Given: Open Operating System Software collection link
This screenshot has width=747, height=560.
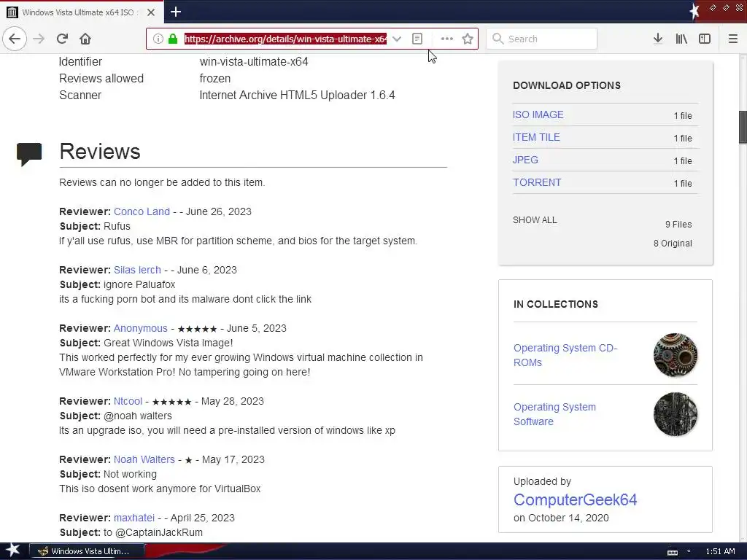Looking at the screenshot, I should coord(554,414).
